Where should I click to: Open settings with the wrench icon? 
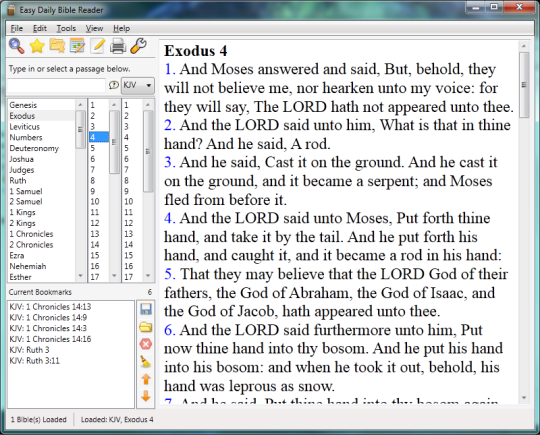[138, 46]
